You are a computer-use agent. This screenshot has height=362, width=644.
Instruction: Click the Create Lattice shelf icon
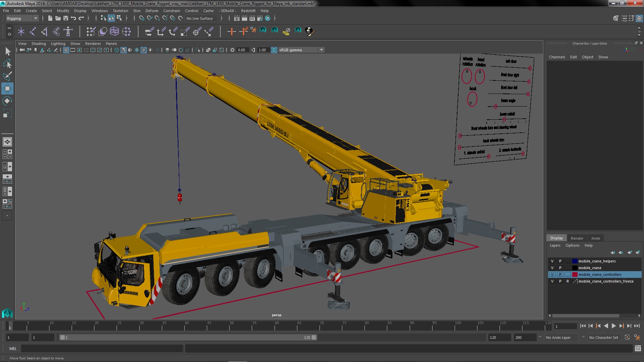pos(114,32)
